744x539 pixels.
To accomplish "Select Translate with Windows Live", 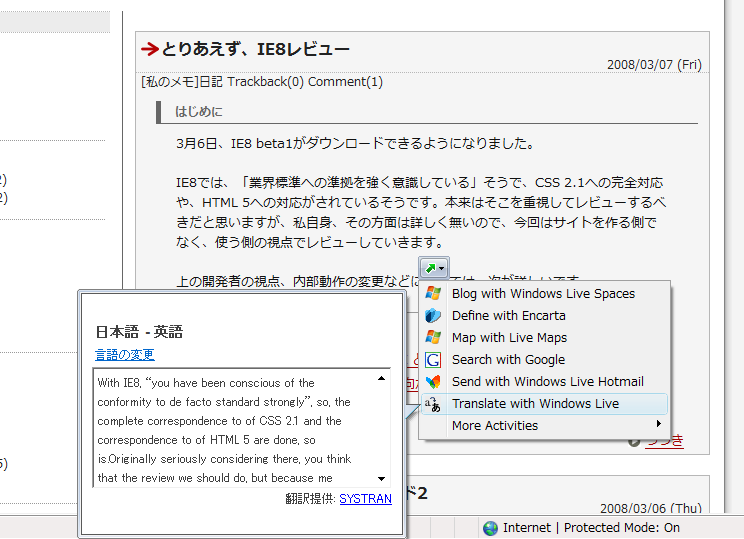I will 544,404.
